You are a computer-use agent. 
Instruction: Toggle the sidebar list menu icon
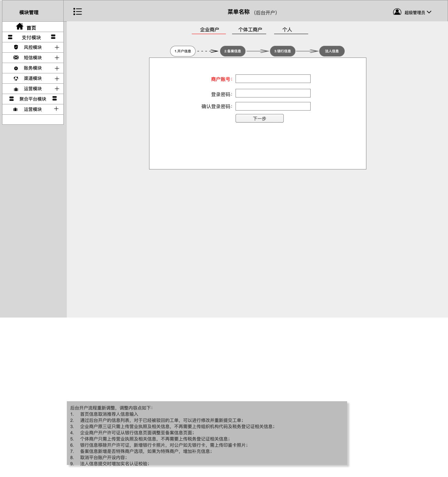(77, 12)
